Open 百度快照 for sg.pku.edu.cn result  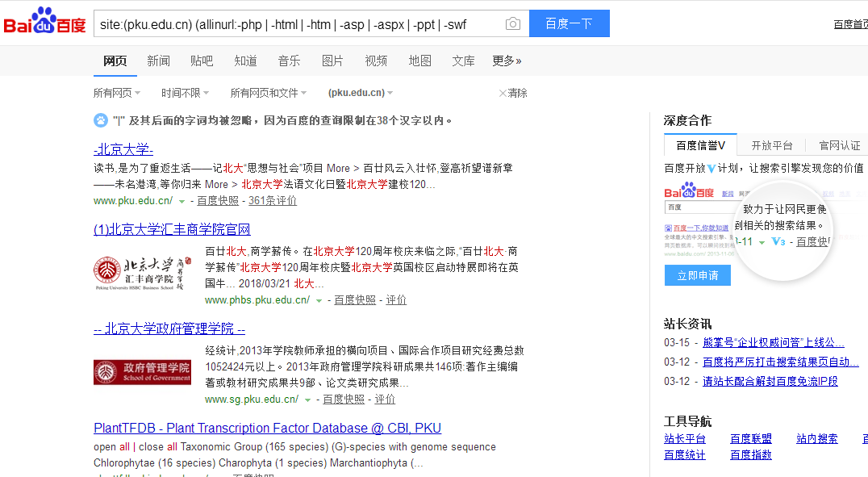click(344, 399)
